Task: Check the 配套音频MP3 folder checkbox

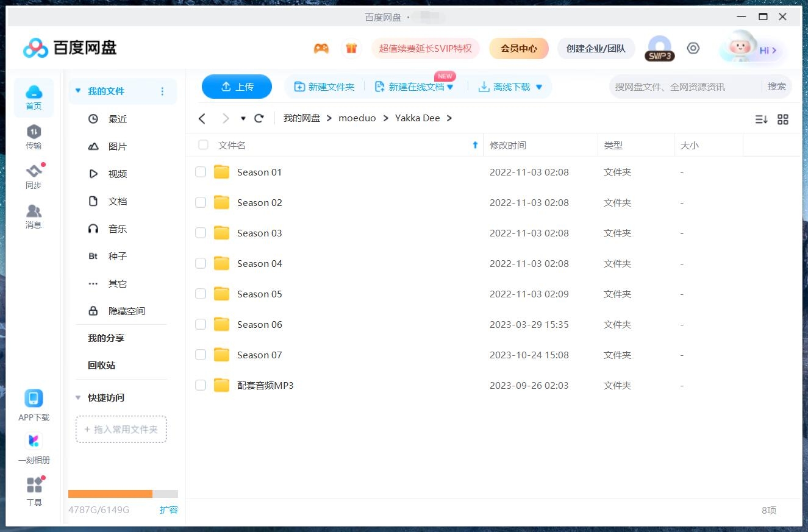Action: click(201, 385)
